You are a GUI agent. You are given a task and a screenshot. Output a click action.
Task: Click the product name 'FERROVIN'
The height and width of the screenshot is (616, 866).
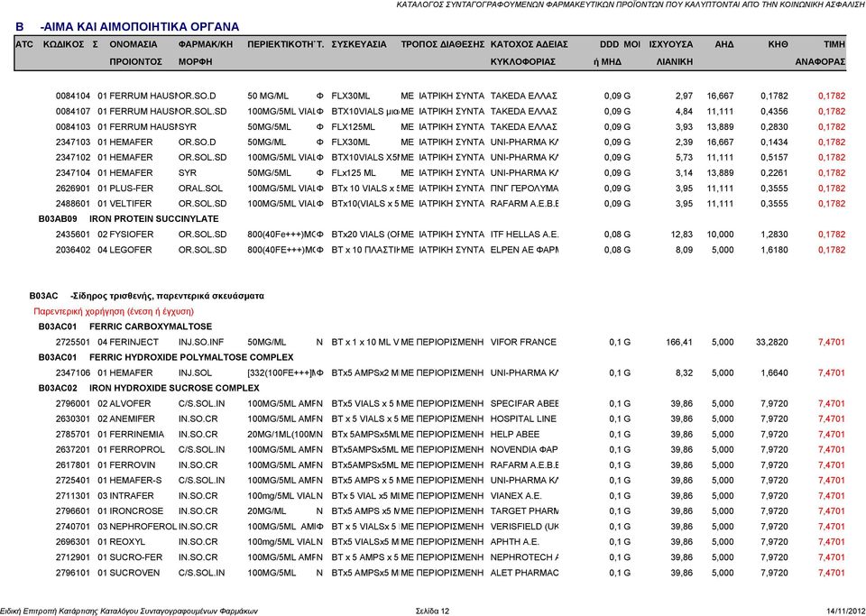tap(132, 465)
